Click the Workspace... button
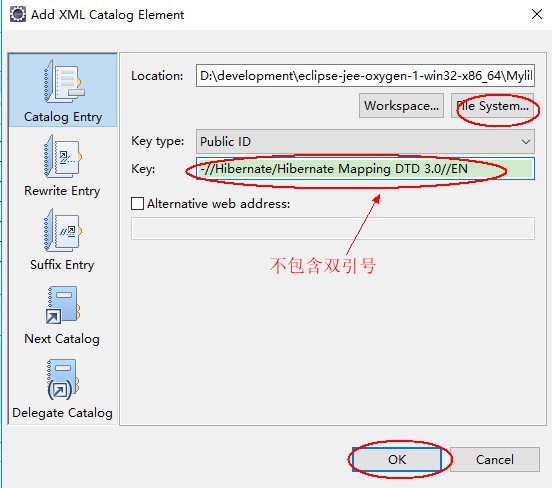This screenshot has height=488, width=552. [401, 106]
